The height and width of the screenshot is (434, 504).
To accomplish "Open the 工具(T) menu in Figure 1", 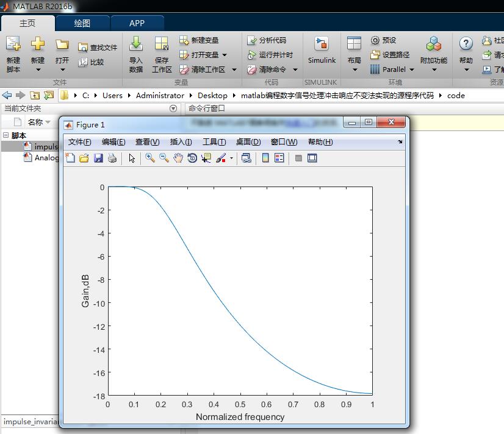I will (x=214, y=141).
